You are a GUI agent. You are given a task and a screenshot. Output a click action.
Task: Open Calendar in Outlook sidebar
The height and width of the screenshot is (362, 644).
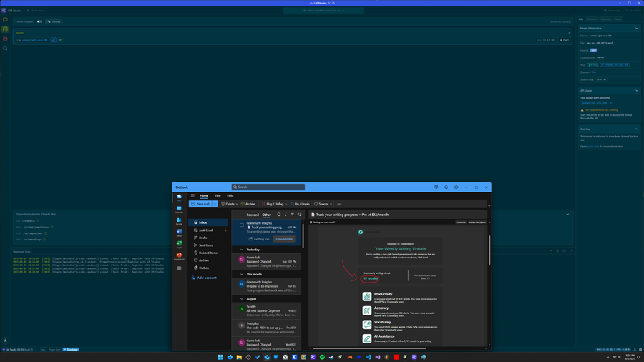coord(179,210)
